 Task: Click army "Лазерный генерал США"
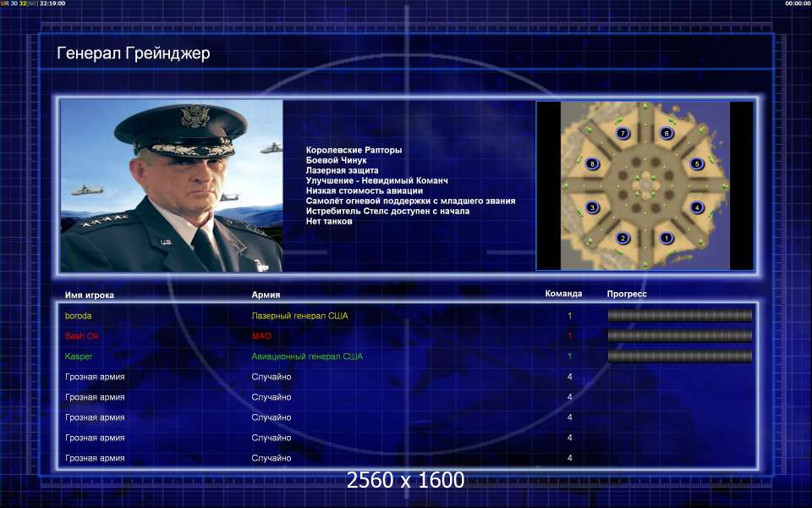(x=299, y=316)
